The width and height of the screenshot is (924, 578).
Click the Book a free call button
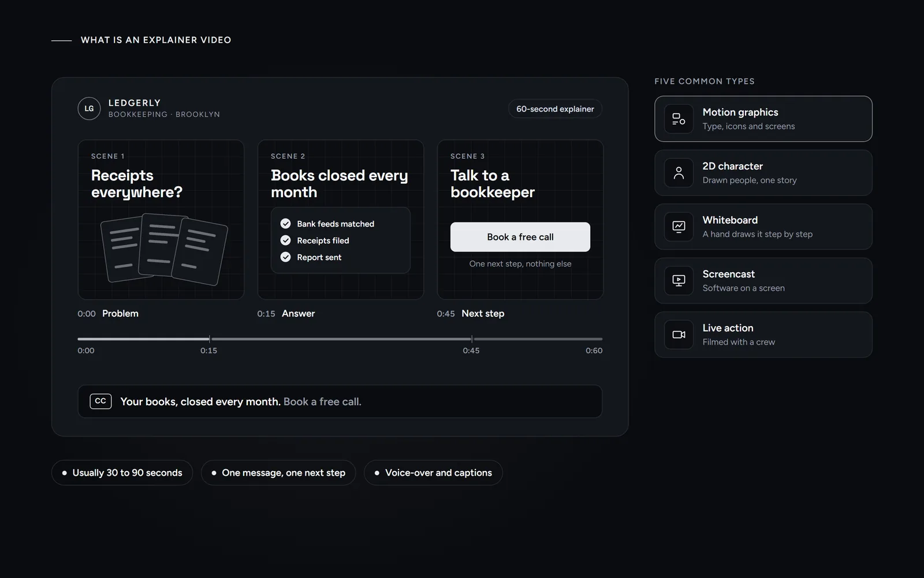[520, 237]
